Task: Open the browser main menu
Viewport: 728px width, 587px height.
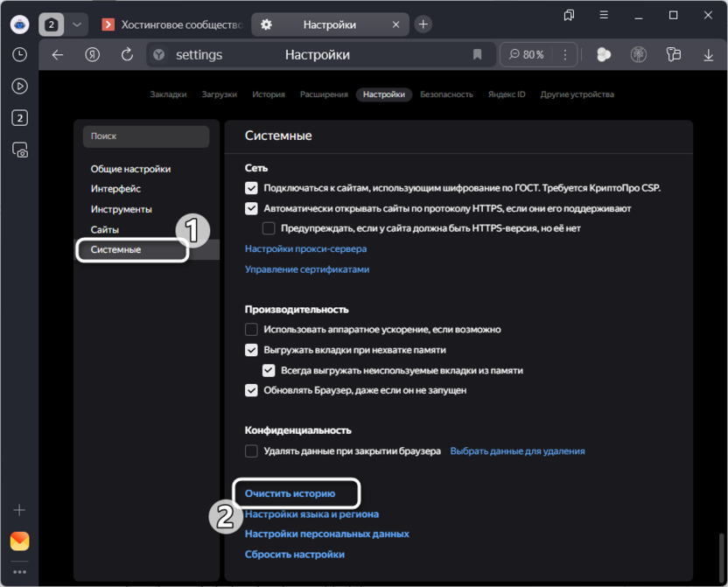Action: (604, 16)
